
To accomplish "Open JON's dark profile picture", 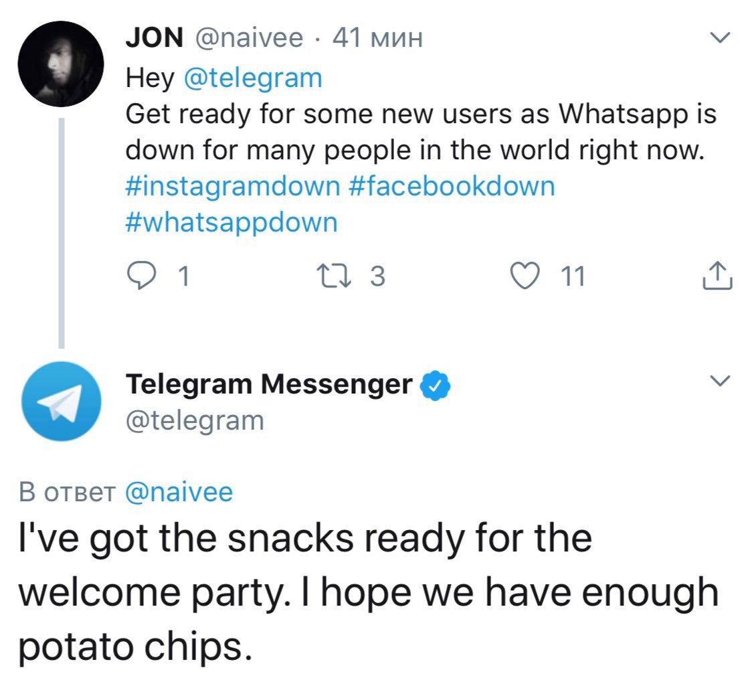I will click(x=61, y=64).
